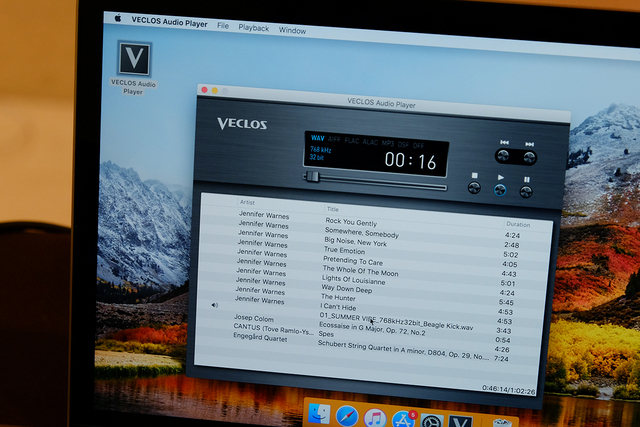Screen dimensions: 640x427
Task: Click the 2:48 duration cell
Action: tap(511, 245)
